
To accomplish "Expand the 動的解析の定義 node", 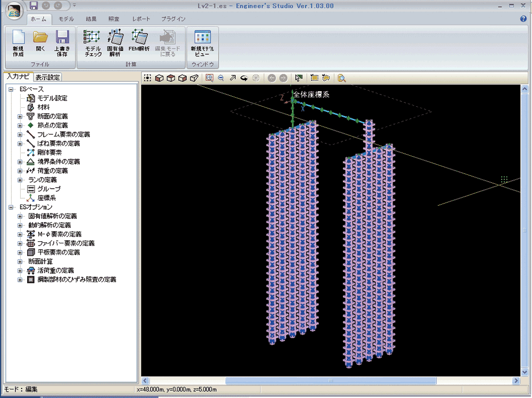I will 20,225.
